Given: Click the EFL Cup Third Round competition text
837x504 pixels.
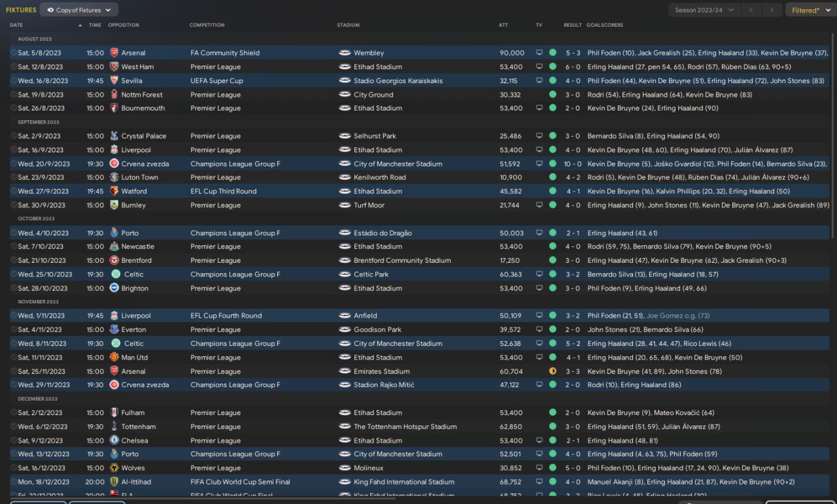Looking at the screenshot, I should (225, 191).
